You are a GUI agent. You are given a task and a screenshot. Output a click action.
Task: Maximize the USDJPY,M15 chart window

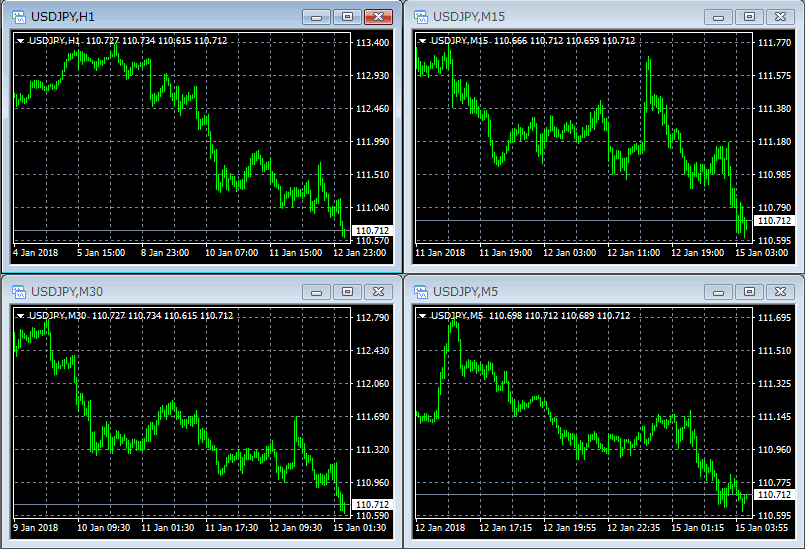click(749, 17)
